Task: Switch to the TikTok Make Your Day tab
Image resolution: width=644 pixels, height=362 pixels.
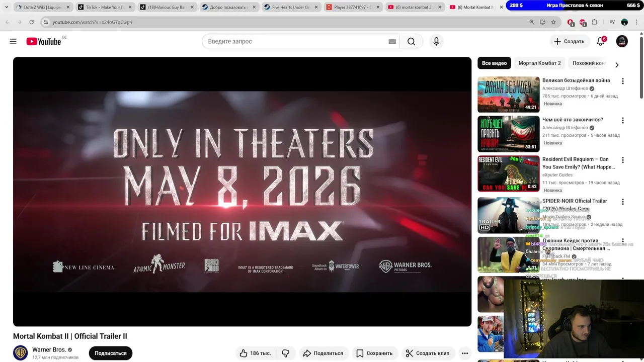Action: [105, 7]
